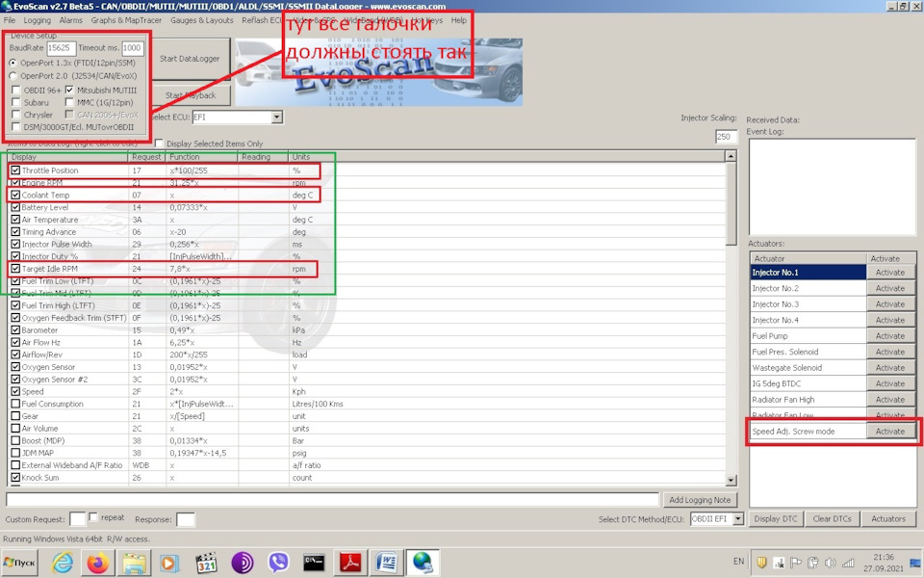The width and height of the screenshot is (924, 578).
Task: Activate the Fuel Pump actuator
Action: pyautogui.click(x=889, y=336)
